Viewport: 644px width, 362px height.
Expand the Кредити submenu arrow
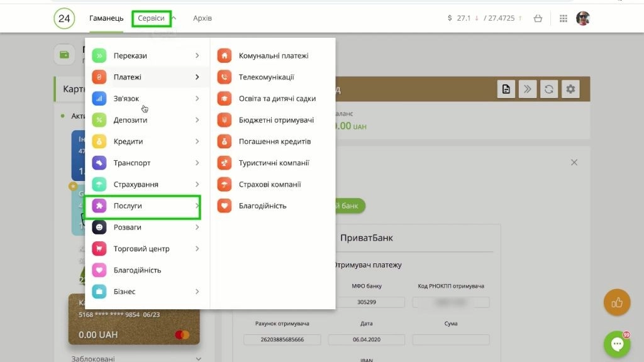coord(197,141)
